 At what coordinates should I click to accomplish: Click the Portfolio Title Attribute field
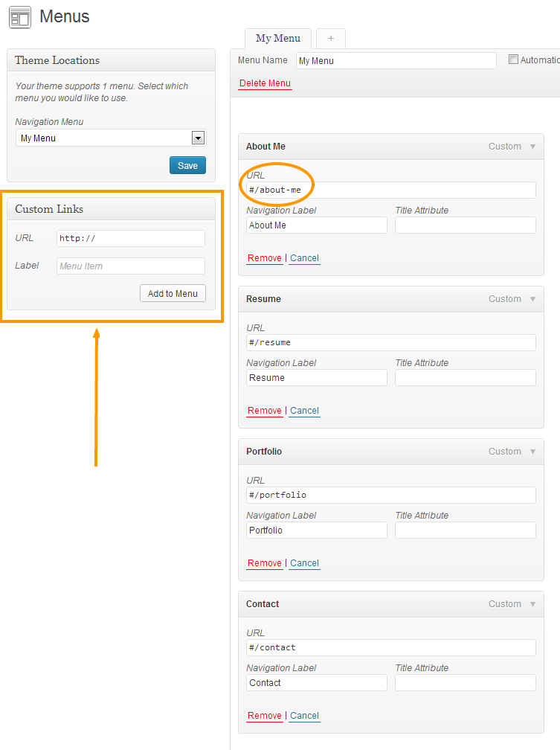click(x=465, y=530)
